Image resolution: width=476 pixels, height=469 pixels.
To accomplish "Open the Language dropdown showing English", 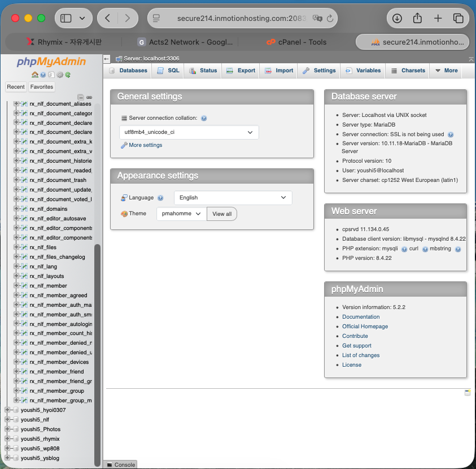I will pyautogui.click(x=233, y=198).
